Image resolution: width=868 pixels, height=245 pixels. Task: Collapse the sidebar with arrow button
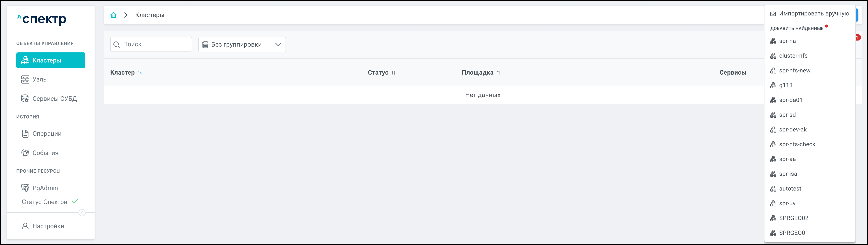click(x=82, y=213)
